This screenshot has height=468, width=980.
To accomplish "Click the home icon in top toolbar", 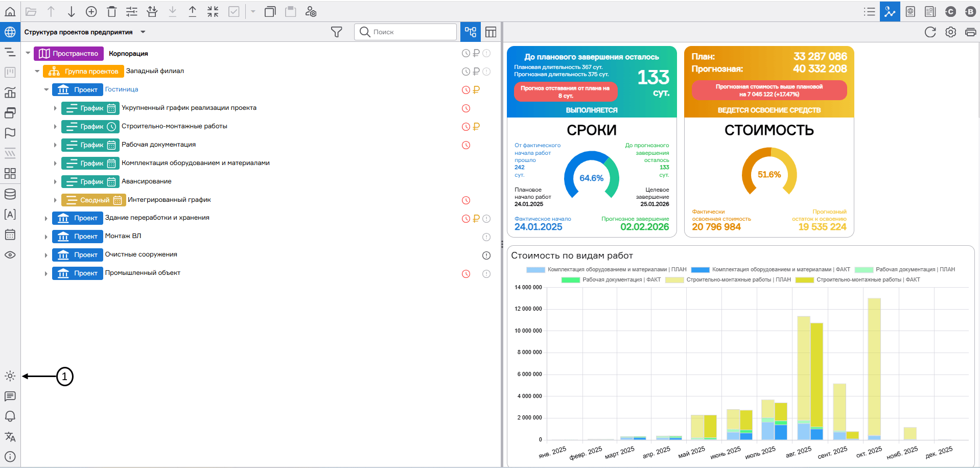I will [10, 12].
